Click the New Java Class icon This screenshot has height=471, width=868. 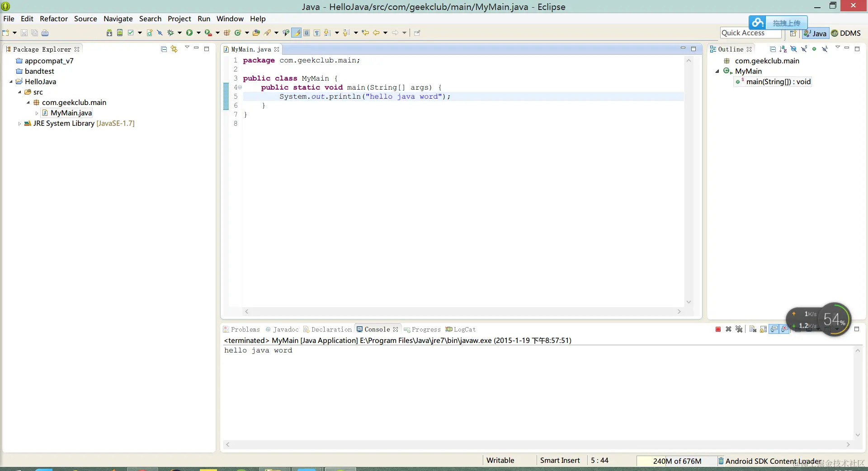pos(238,33)
